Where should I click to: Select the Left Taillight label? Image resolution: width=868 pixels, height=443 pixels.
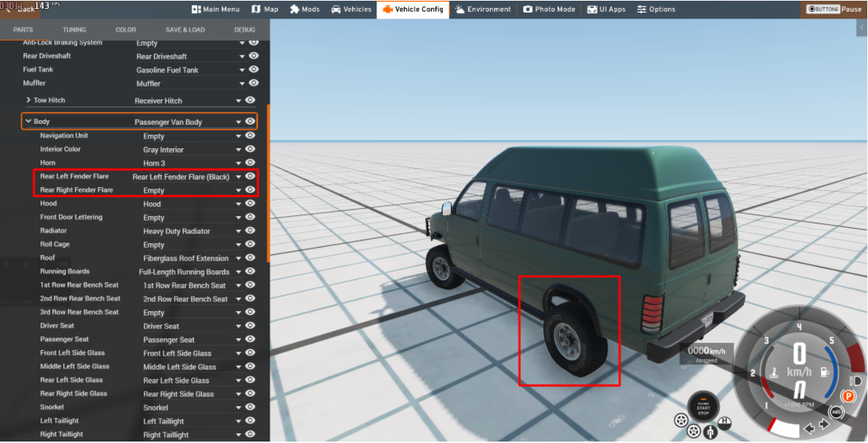click(x=59, y=420)
